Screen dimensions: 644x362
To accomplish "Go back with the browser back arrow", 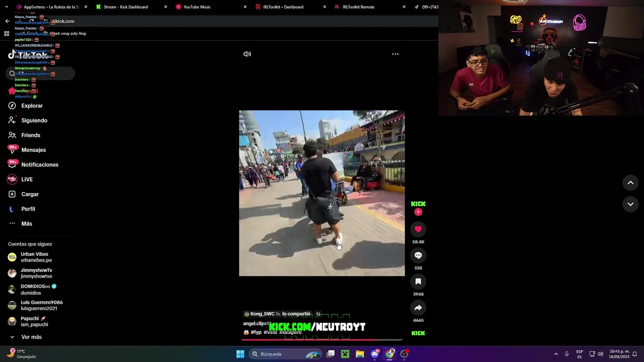I will pos(7,21).
